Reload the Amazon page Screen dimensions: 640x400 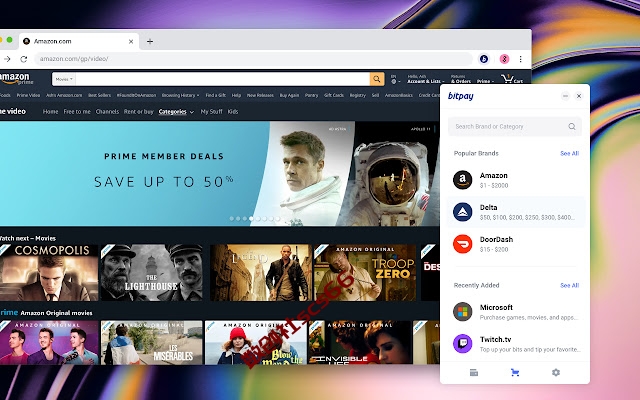24,59
